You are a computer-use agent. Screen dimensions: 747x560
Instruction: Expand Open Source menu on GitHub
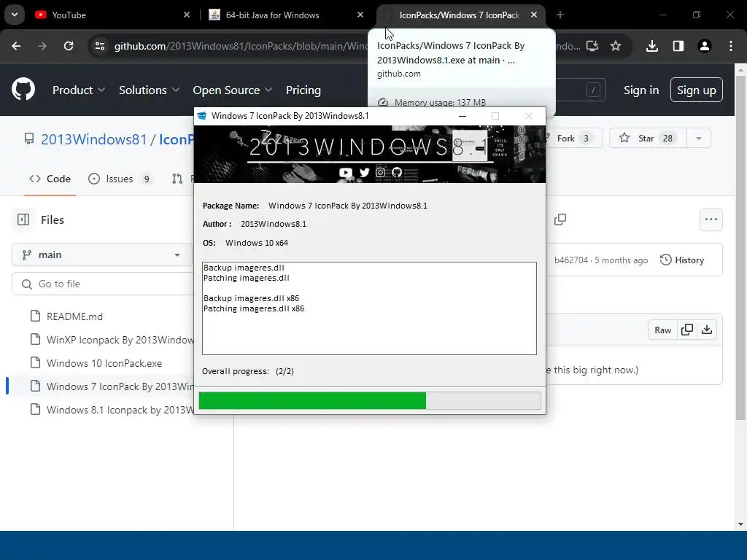233,90
